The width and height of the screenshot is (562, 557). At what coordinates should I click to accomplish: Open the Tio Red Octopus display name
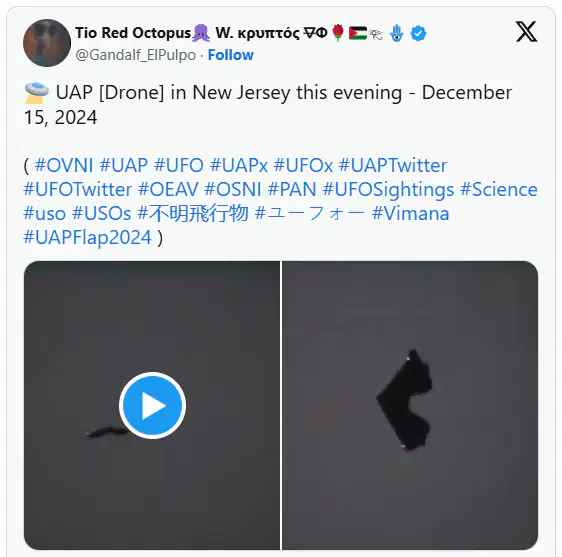(x=133, y=33)
